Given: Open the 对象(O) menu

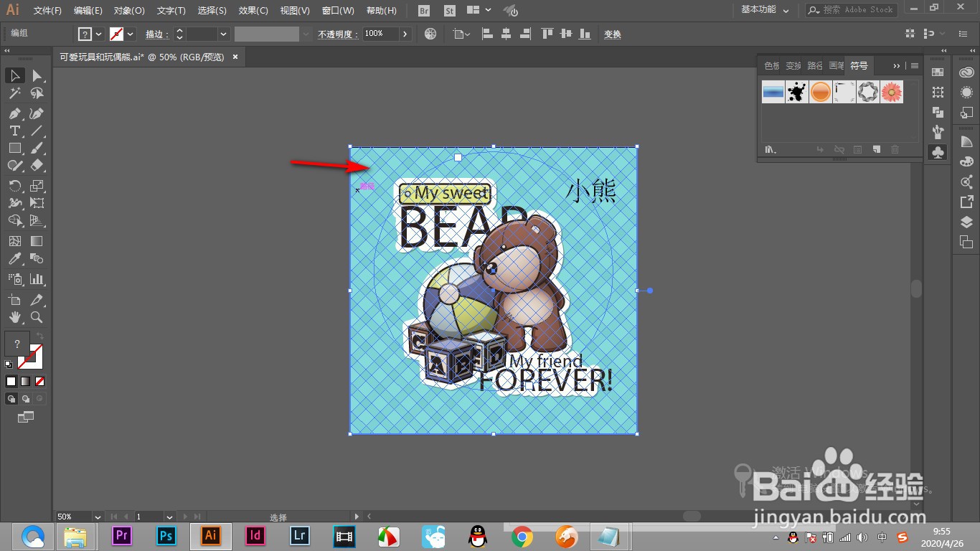Looking at the screenshot, I should coord(129,11).
